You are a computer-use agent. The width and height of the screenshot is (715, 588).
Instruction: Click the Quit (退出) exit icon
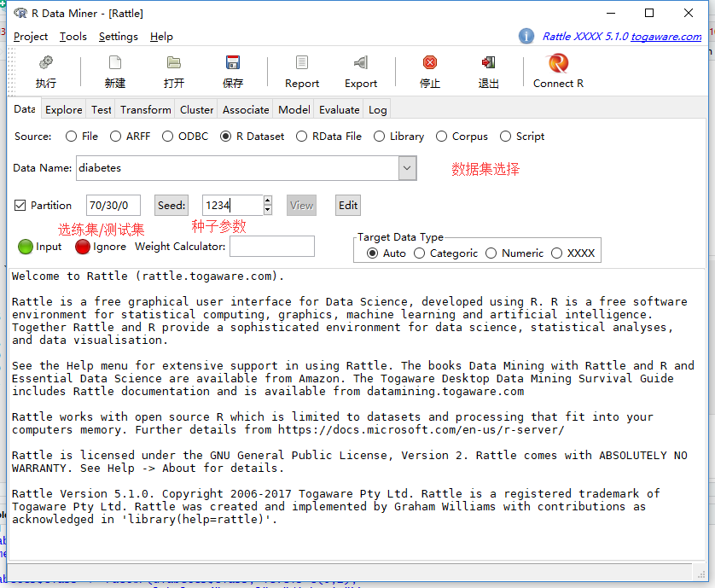coord(488,62)
